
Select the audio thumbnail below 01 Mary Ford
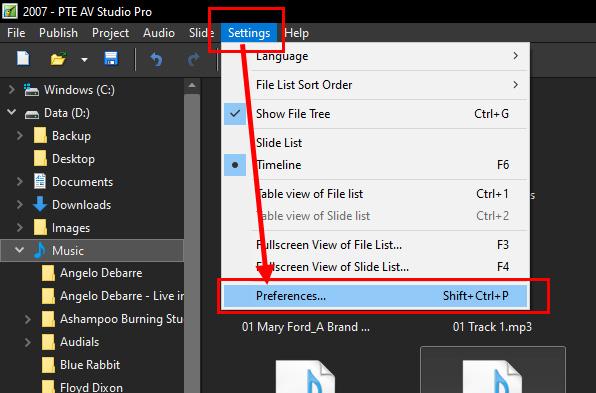pyautogui.click(x=305, y=376)
